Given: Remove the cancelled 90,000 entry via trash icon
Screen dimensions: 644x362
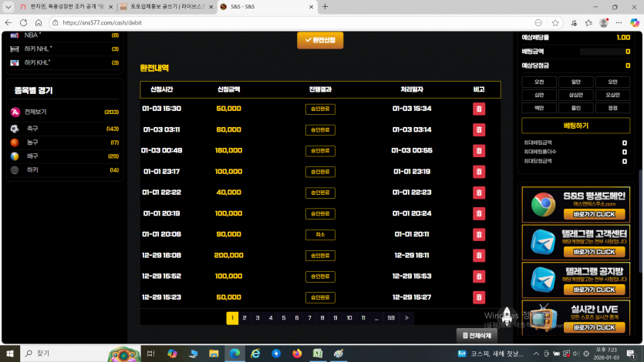Looking at the screenshot, I should point(479,234).
